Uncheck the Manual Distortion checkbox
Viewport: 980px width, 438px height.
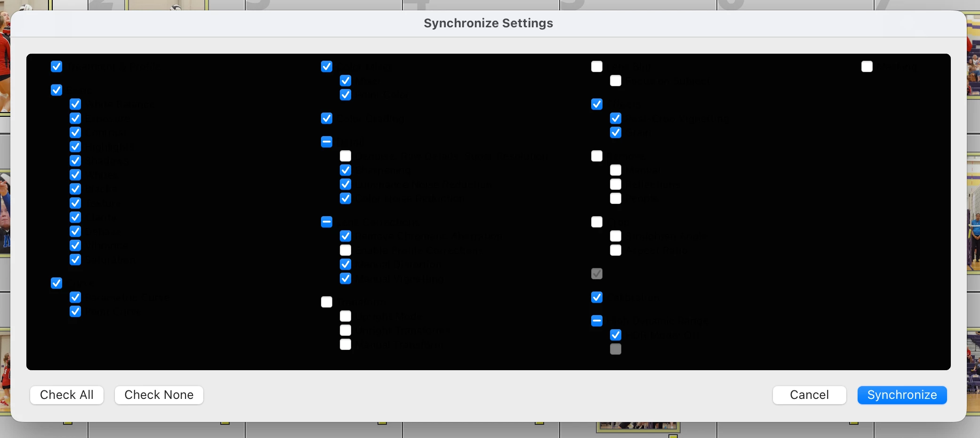345,264
